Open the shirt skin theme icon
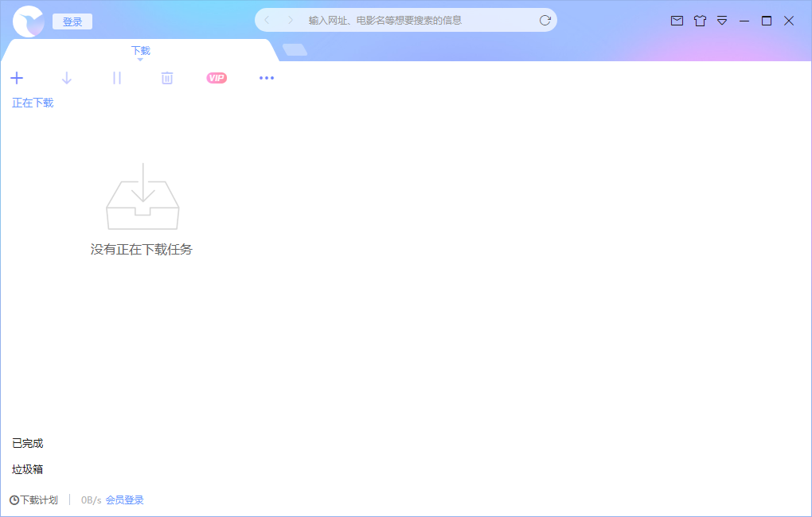Screen dimensions: 812x517 (700, 21)
